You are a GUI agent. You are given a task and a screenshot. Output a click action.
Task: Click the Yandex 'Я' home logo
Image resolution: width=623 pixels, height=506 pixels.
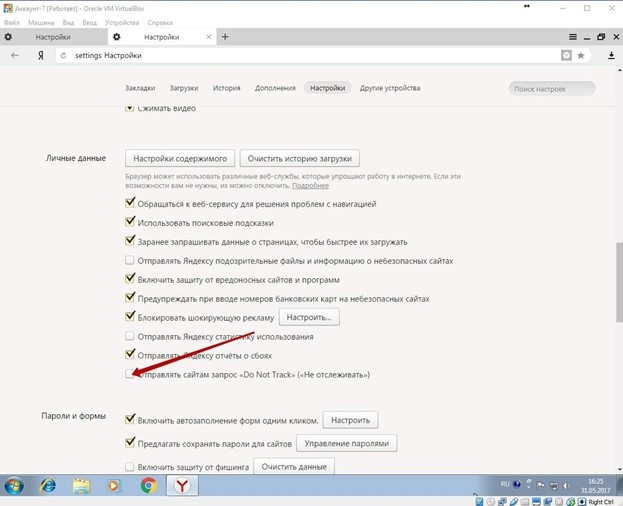click(x=41, y=56)
